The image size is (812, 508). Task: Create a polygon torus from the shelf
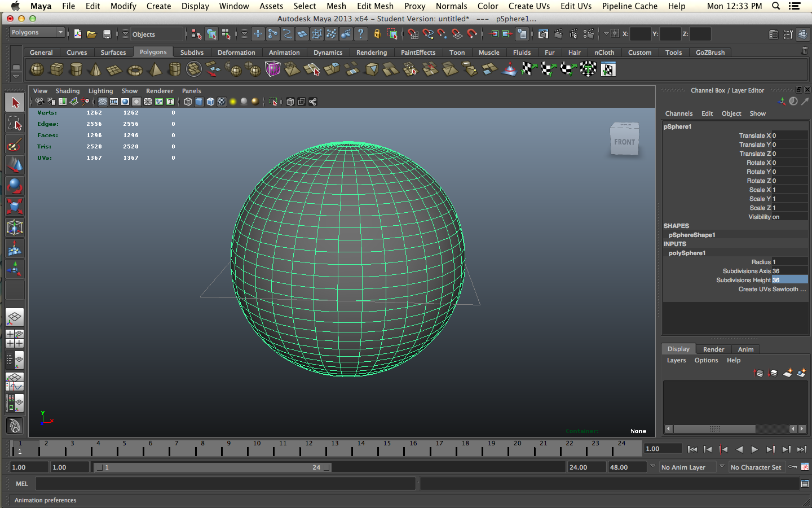coord(135,70)
